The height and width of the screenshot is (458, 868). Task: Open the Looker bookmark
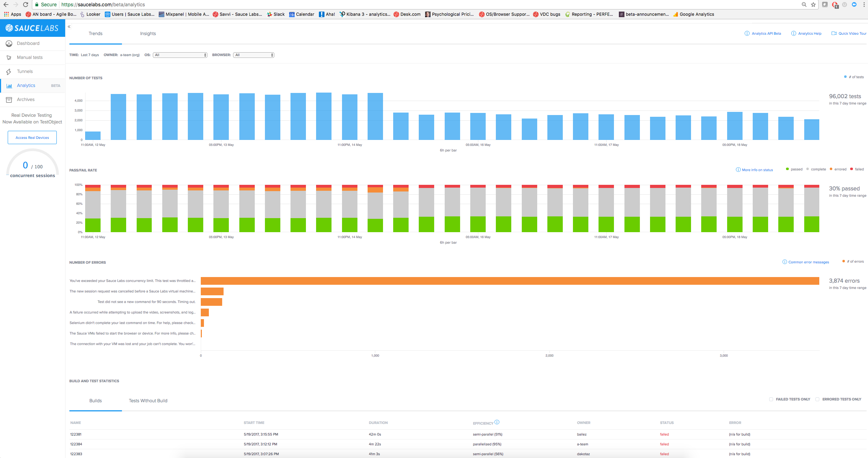[90, 14]
